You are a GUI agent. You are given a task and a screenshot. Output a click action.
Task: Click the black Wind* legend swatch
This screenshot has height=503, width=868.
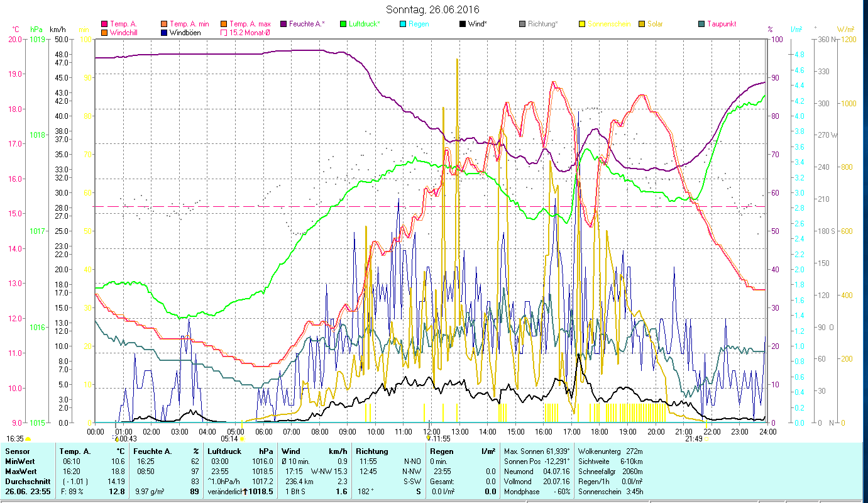click(463, 25)
